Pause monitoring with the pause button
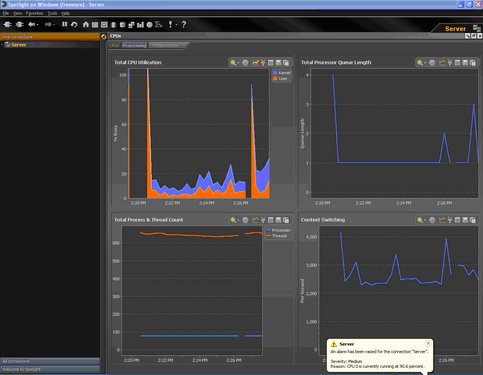 [65, 24]
